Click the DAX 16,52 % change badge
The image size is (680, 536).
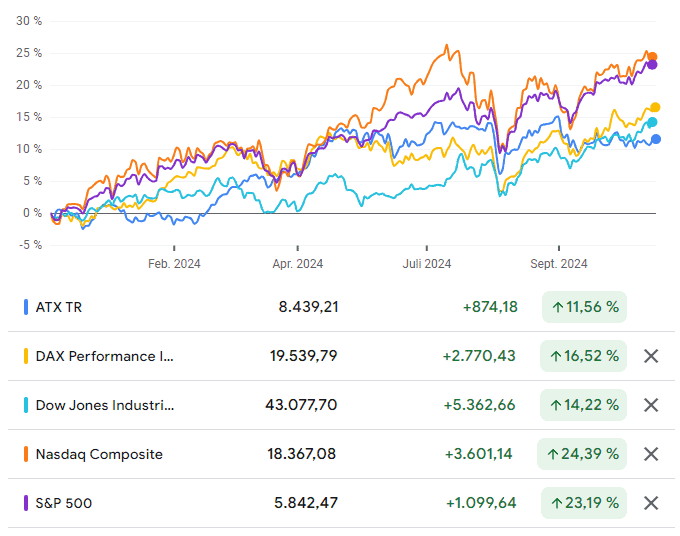(x=583, y=356)
